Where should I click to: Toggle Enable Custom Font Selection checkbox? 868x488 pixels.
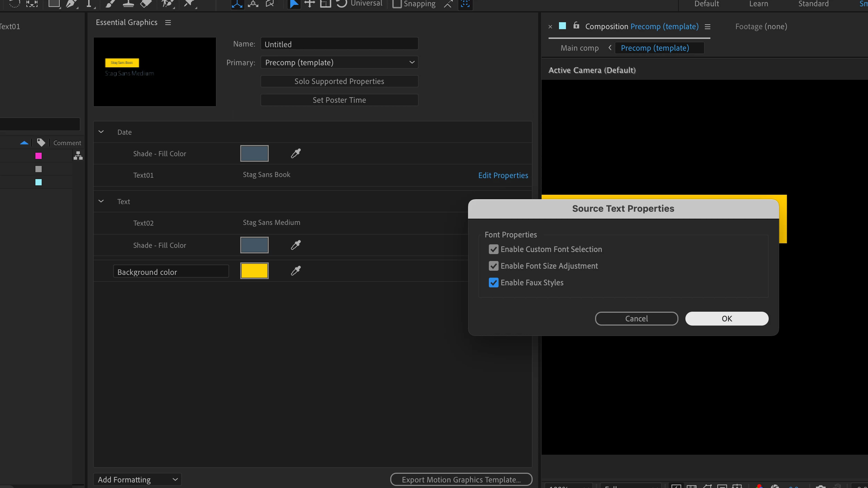pos(493,249)
